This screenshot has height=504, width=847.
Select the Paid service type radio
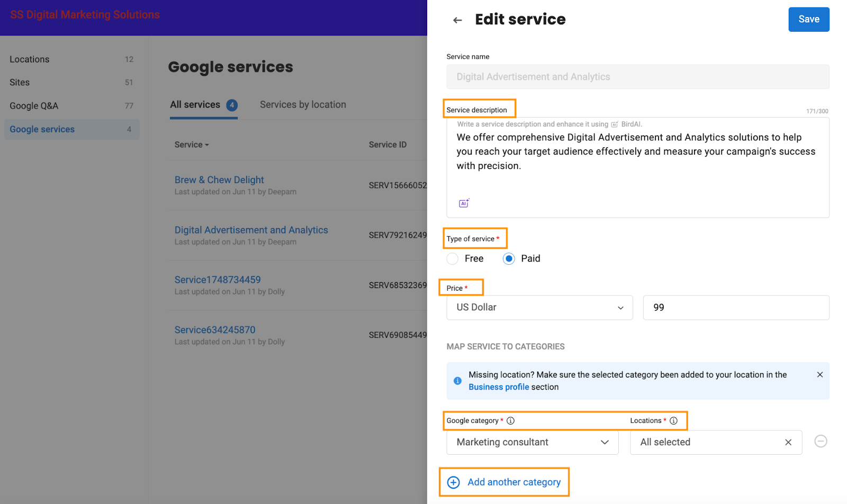[509, 259]
